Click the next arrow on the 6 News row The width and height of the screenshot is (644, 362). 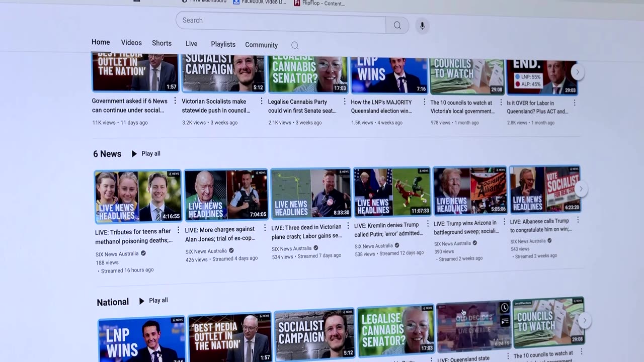point(581,189)
